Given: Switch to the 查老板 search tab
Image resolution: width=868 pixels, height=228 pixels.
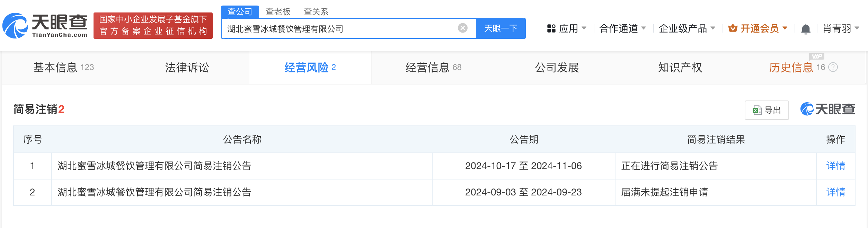Looking at the screenshot, I should click(x=278, y=12).
